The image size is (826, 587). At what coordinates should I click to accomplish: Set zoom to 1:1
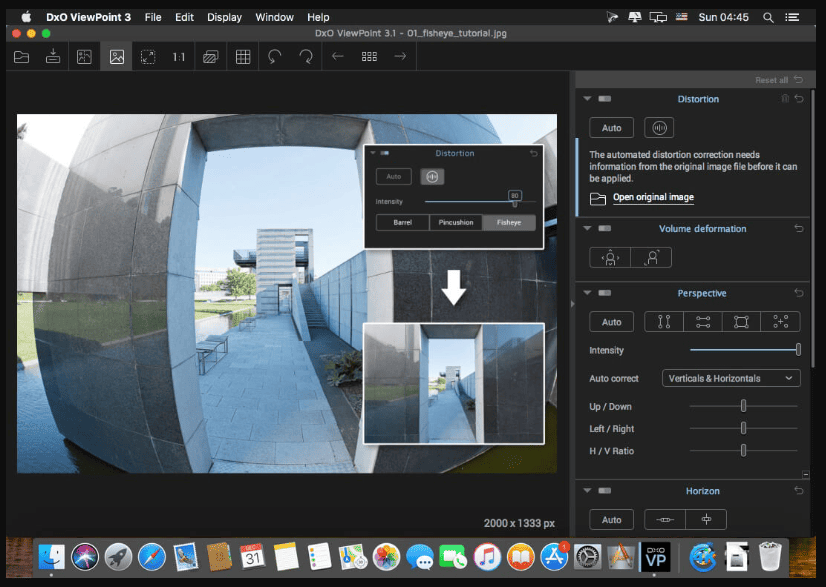(179, 56)
